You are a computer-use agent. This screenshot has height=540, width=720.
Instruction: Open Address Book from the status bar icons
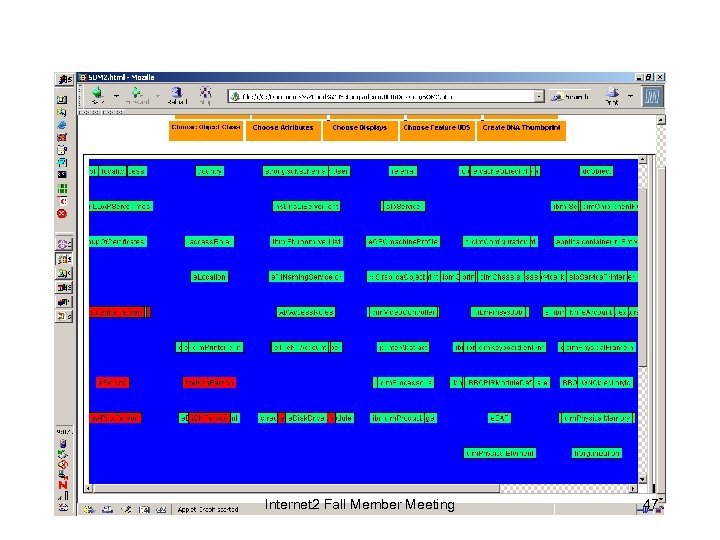pyautogui.click(x=144, y=509)
